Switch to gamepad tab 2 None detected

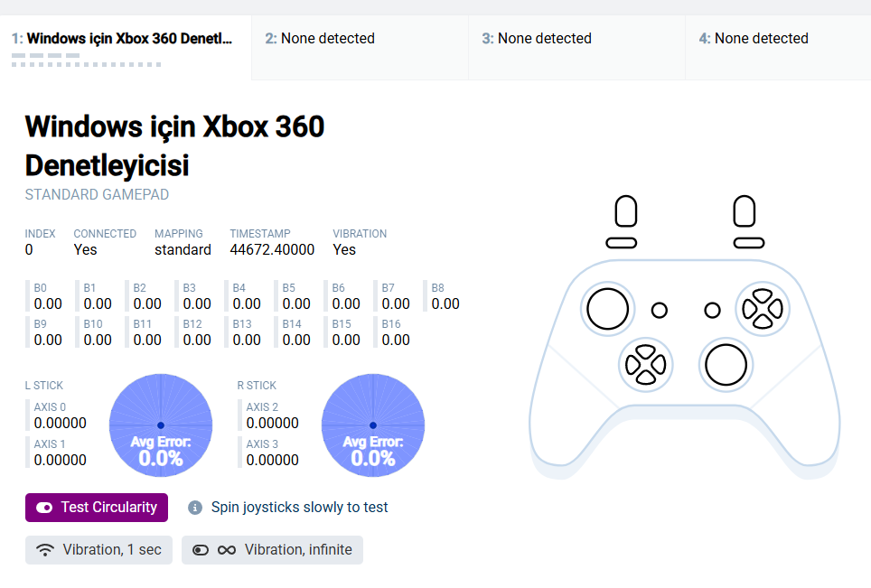(360, 48)
